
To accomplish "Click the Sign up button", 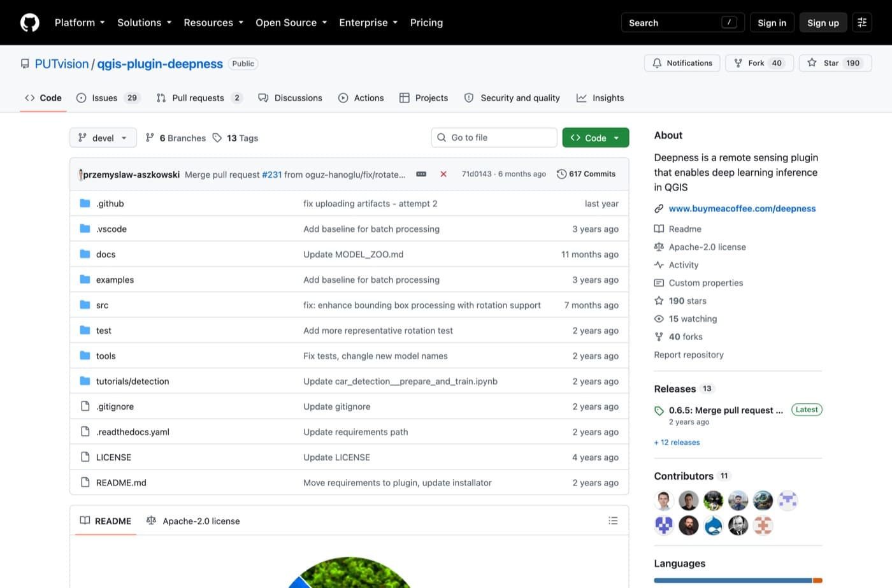I will 823,22.
